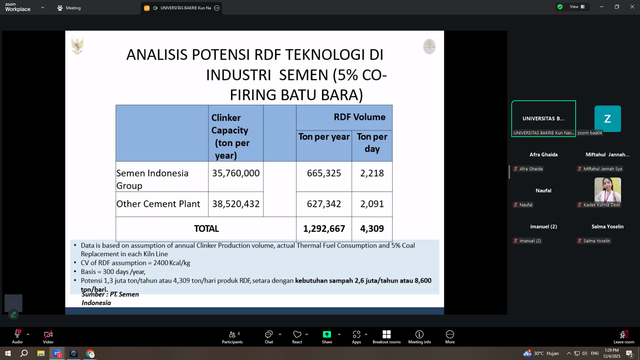Open the Participants panel

pos(232,337)
